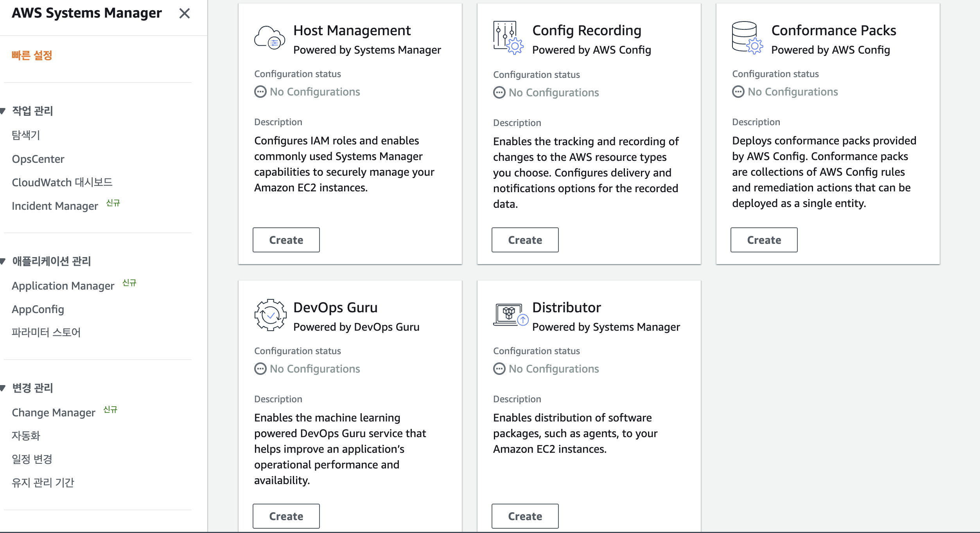
Task: Go to 파라미터 스토어 page
Action: click(x=46, y=333)
